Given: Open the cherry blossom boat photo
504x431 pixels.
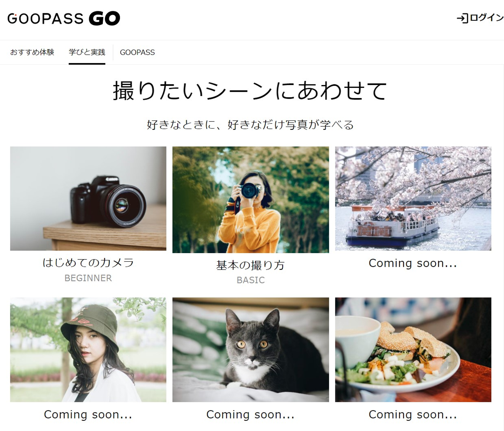Looking at the screenshot, I should click(x=413, y=199).
